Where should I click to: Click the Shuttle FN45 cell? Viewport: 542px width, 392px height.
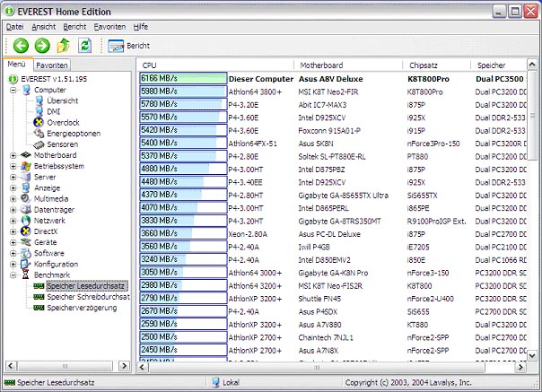pyautogui.click(x=319, y=299)
